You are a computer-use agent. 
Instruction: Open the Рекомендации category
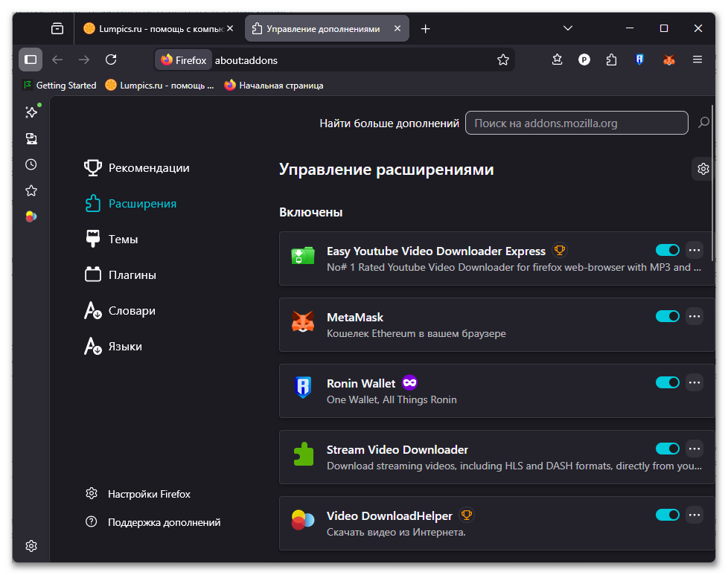tap(137, 168)
